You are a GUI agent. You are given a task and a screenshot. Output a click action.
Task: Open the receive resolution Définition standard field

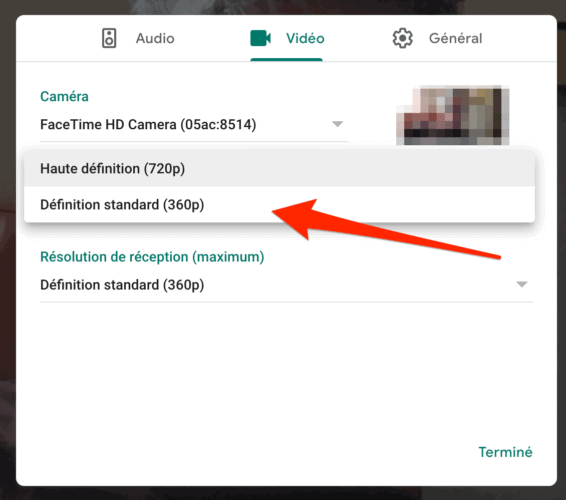pos(286,285)
